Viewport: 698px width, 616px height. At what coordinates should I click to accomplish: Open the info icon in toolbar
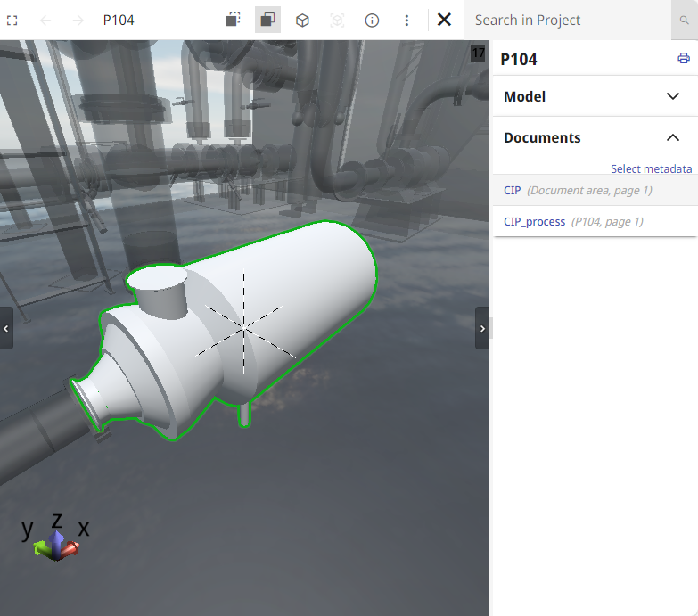coord(373,20)
